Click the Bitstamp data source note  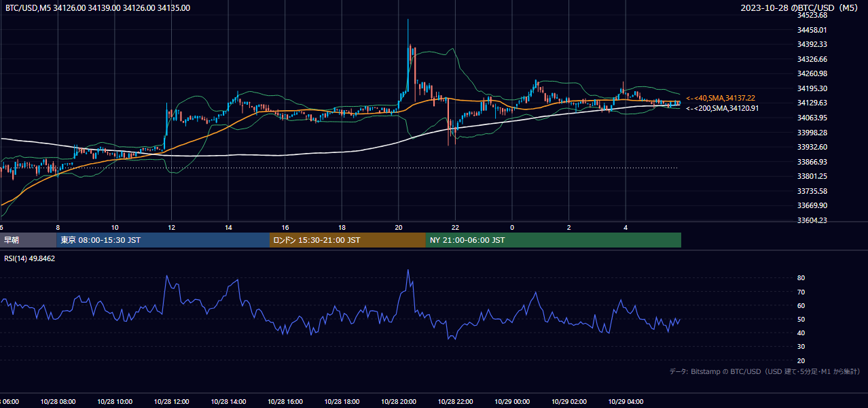pos(765,371)
